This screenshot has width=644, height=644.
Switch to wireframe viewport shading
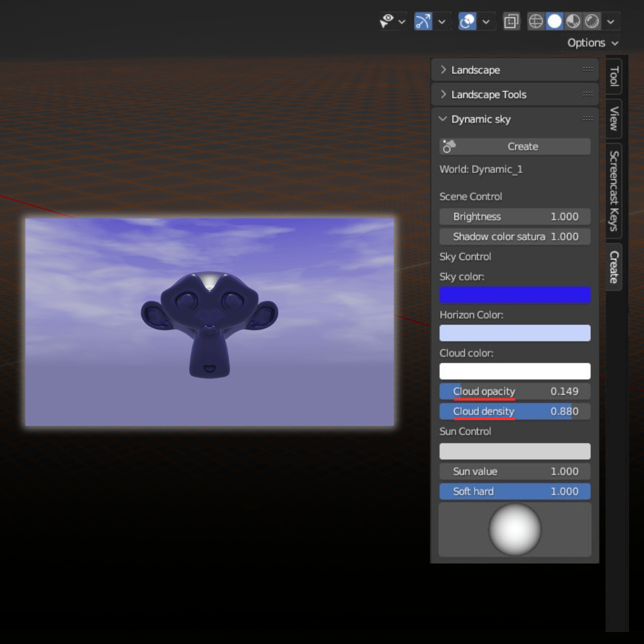click(x=536, y=21)
